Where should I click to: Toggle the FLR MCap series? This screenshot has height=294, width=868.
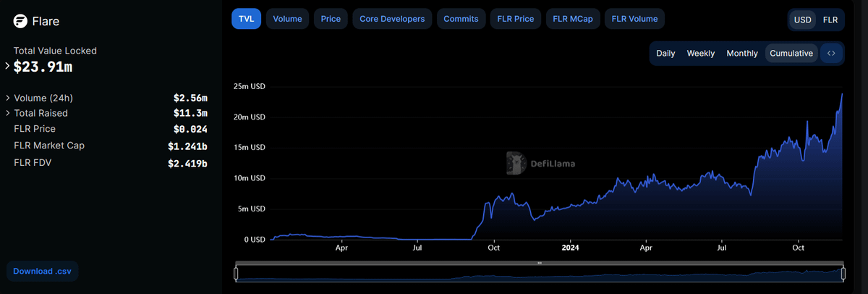click(572, 19)
